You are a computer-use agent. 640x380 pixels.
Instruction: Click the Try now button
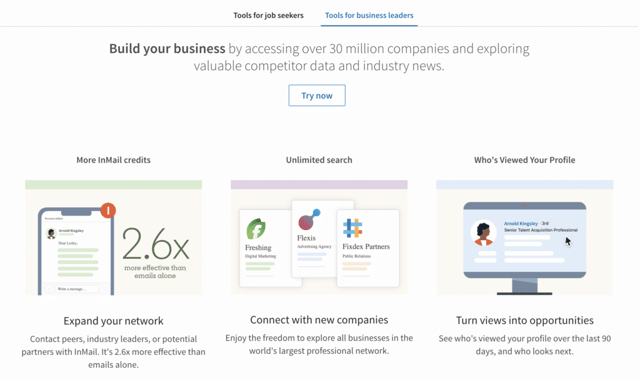(x=317, y=96)
